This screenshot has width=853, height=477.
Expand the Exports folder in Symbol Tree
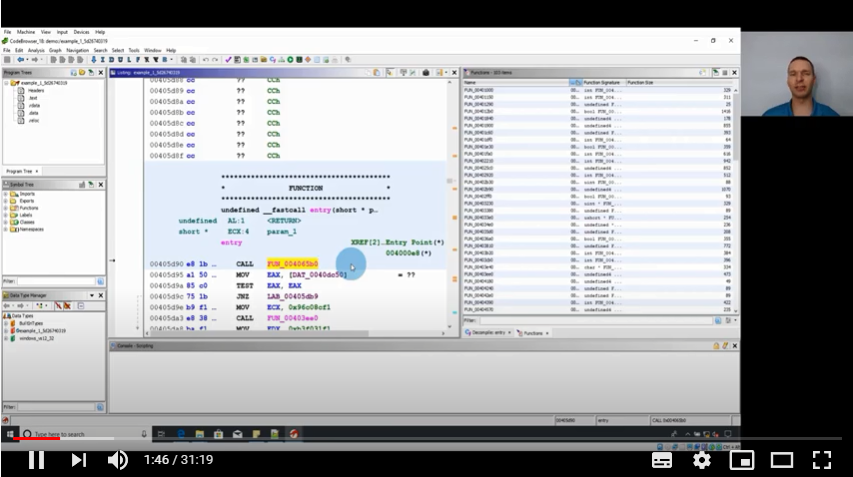[6, 201]
